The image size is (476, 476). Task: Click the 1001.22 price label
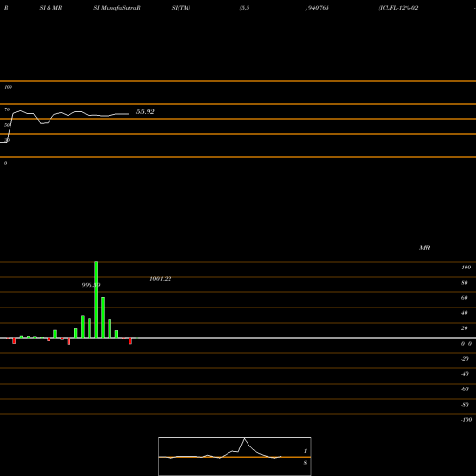click(161, 279)
